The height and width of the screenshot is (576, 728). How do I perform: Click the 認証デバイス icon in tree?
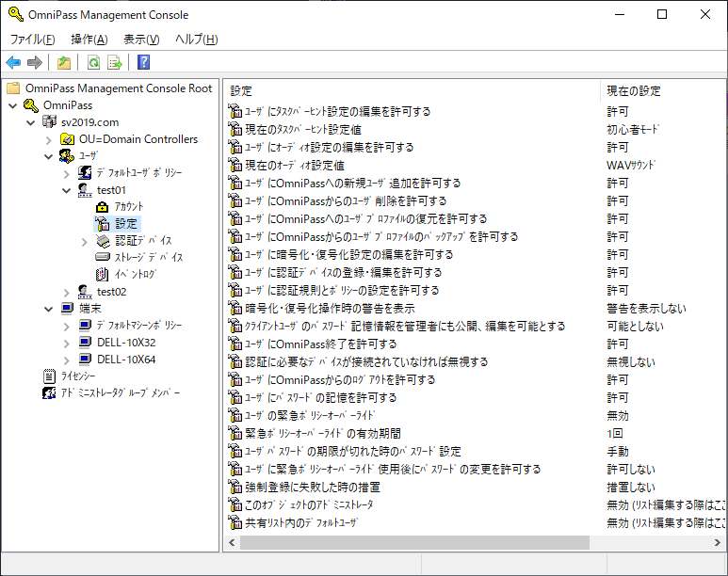[x=103, y=240]
